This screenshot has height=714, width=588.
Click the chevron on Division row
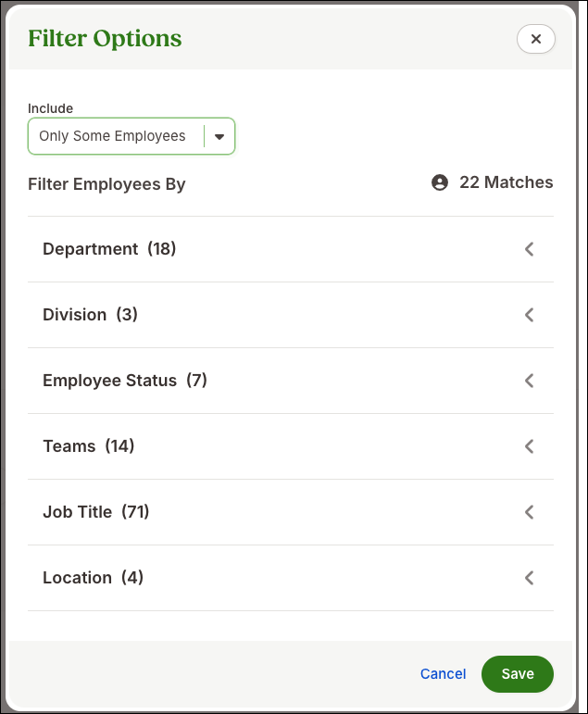(529, 315)
